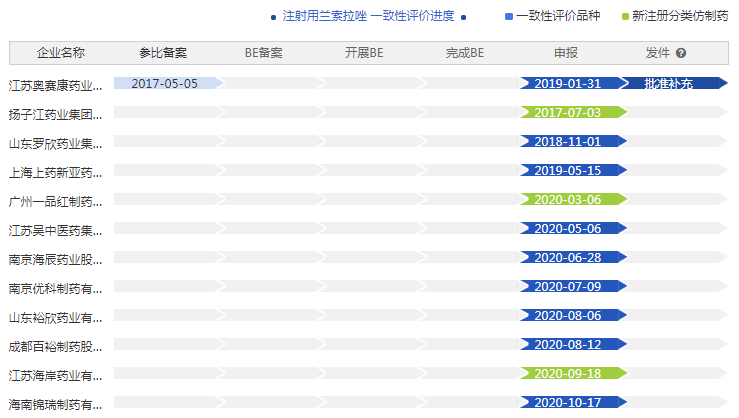
Task: Click the 参比备案 column header
Action: point(163,53)
